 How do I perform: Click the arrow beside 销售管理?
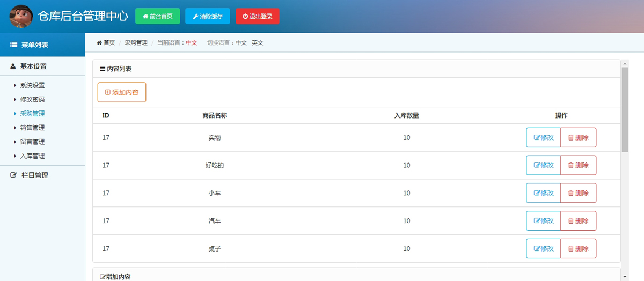[x=15, y=128]
